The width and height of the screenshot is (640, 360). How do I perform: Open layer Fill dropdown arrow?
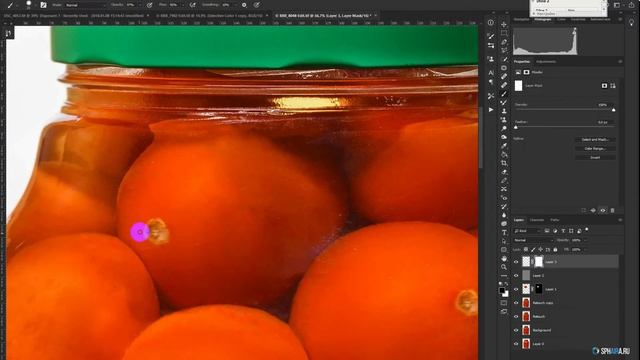586,249
